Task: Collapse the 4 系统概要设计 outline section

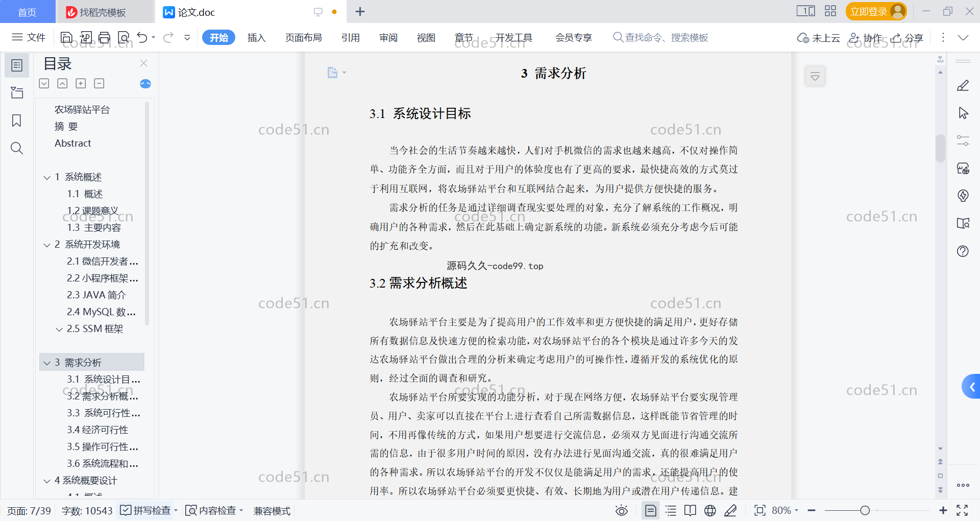Action: pos(47,481)
